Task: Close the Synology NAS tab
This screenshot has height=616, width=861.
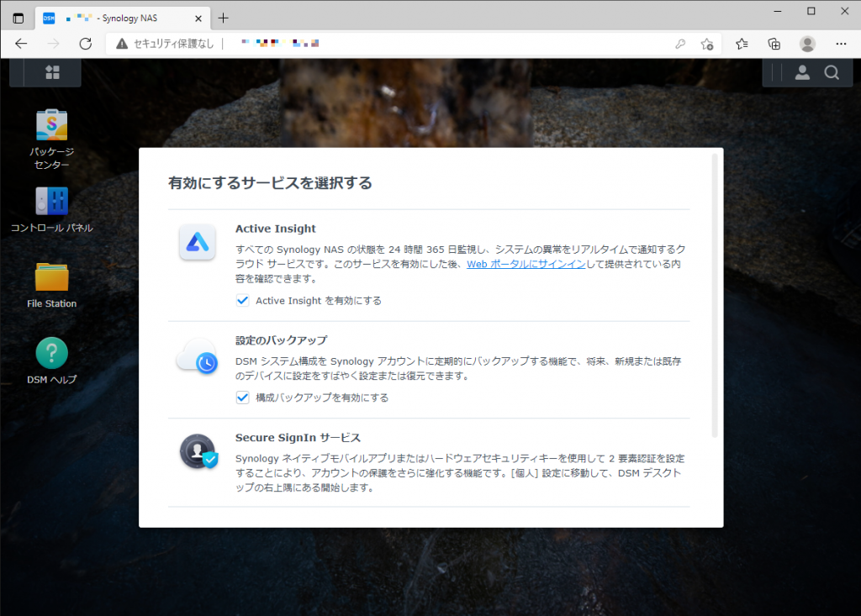Action: pyautogui.click(x=198, y=18)
